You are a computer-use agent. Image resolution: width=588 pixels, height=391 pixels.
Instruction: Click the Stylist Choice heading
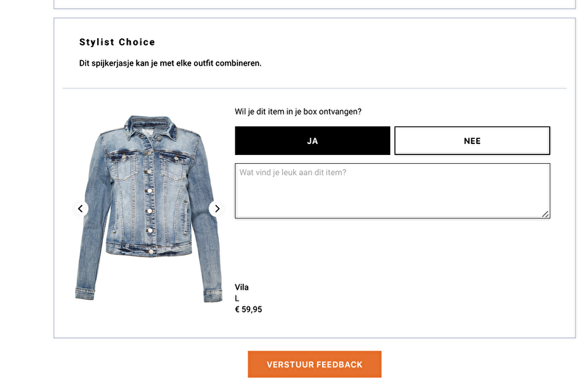point(117,42)
